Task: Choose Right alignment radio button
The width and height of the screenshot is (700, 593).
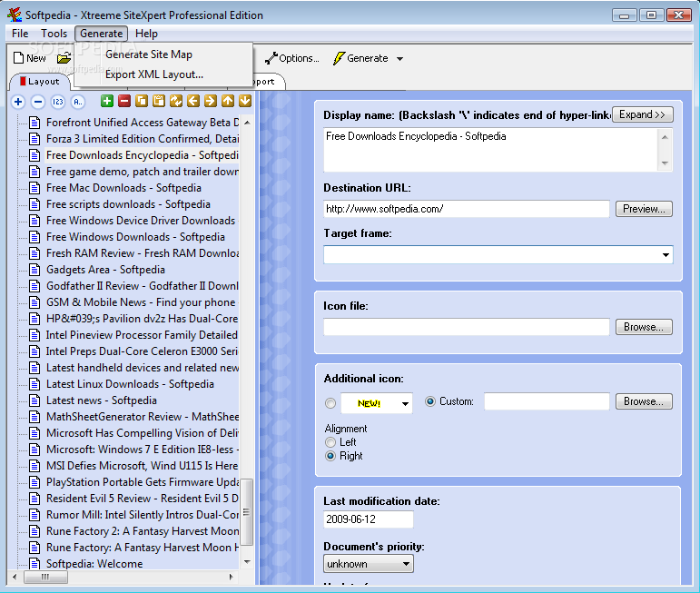Action: (x=330, y=456)
